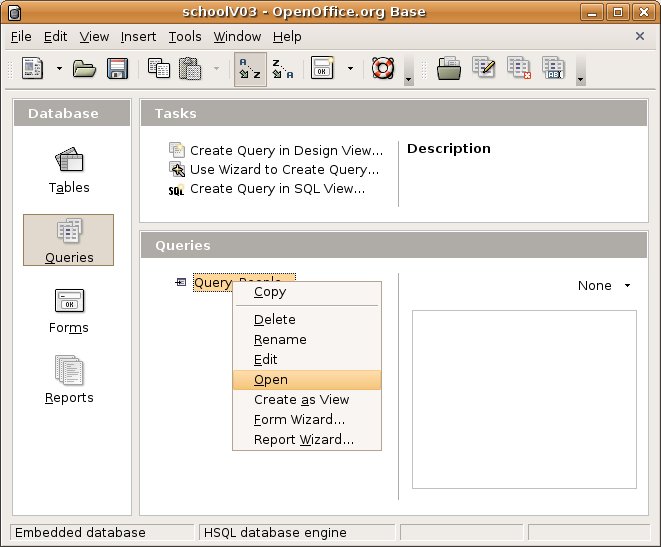Image resolution: width=661 pixels, height=547 pixels.
Task: Click the Delete query toolbar icon
Action: [519, 68]
